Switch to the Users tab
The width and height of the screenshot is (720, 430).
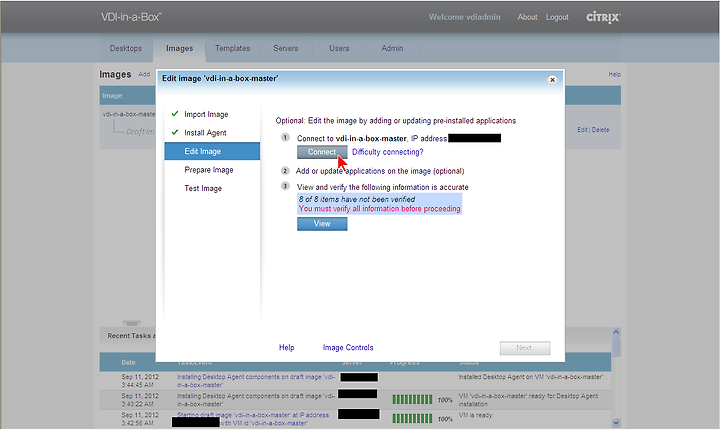(339, 48)
